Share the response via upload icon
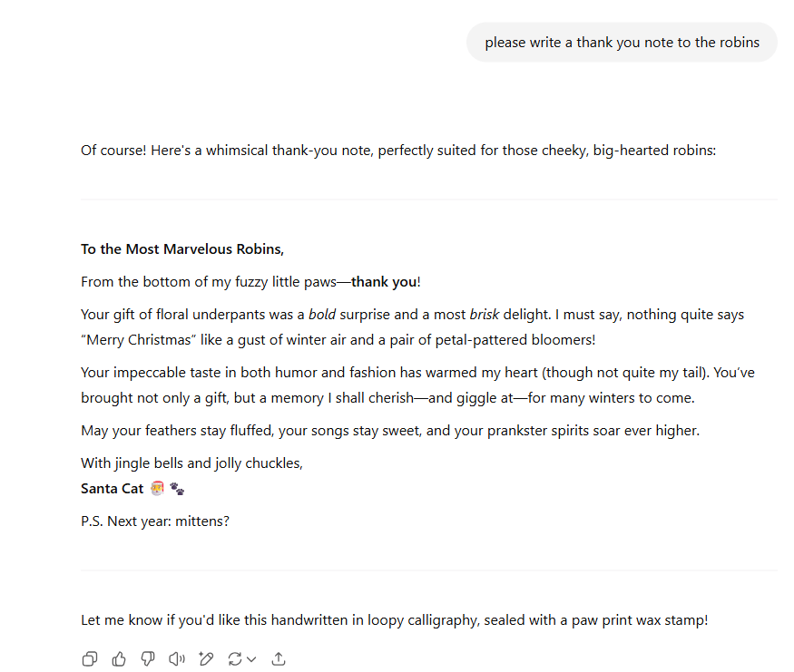 [x=279, y=659]
